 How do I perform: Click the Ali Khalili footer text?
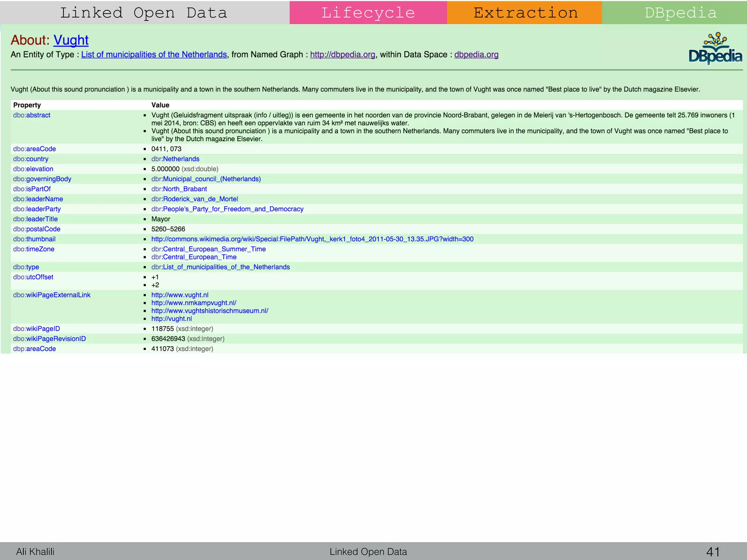(35, 552)
